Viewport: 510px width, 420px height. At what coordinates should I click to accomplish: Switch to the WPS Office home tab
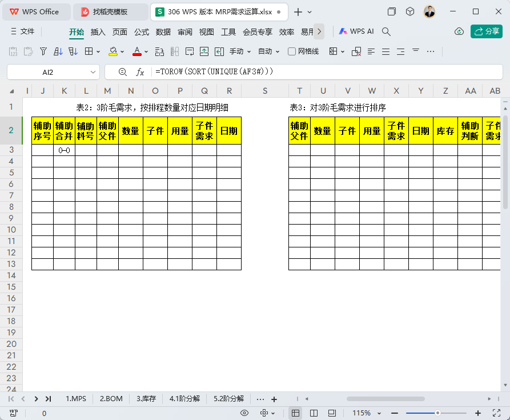(37, 12)
